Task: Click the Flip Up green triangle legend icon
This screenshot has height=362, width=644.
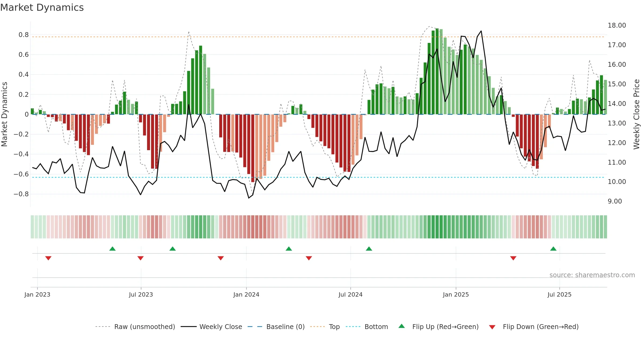Action: [x=401, y=326]
